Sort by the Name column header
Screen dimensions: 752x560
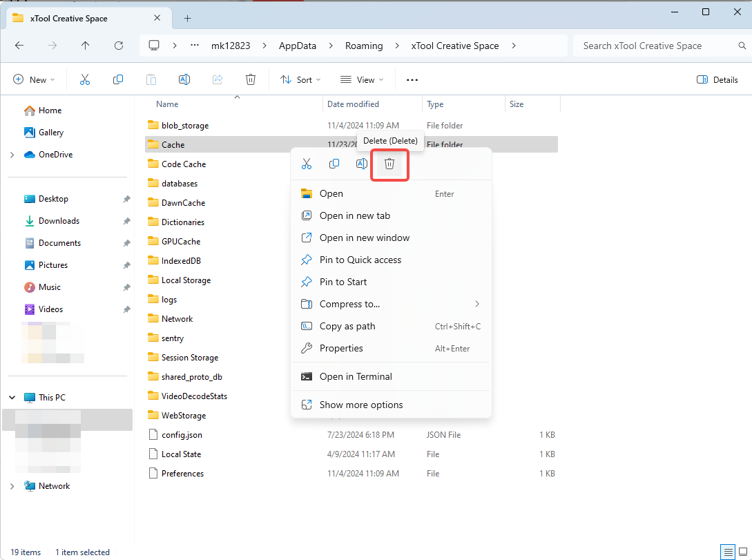167,104
